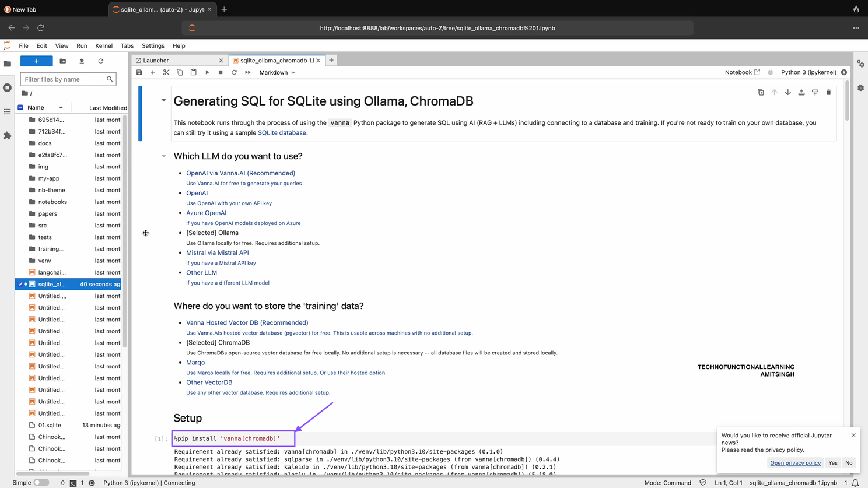The width and height of the screenshot is (868, 488).
Task: Switch to the Launcher tab
Action: [178, 60]
